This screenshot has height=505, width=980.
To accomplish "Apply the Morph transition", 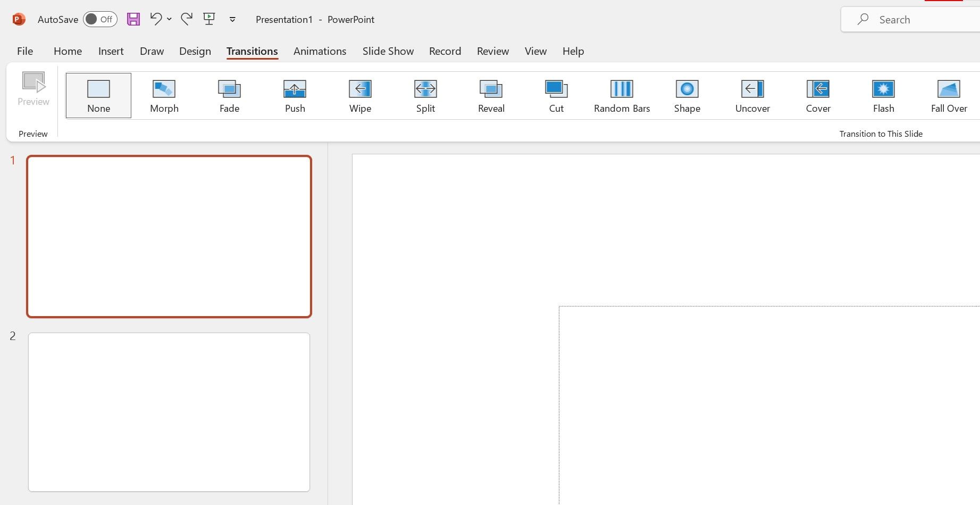I will 164,95.
